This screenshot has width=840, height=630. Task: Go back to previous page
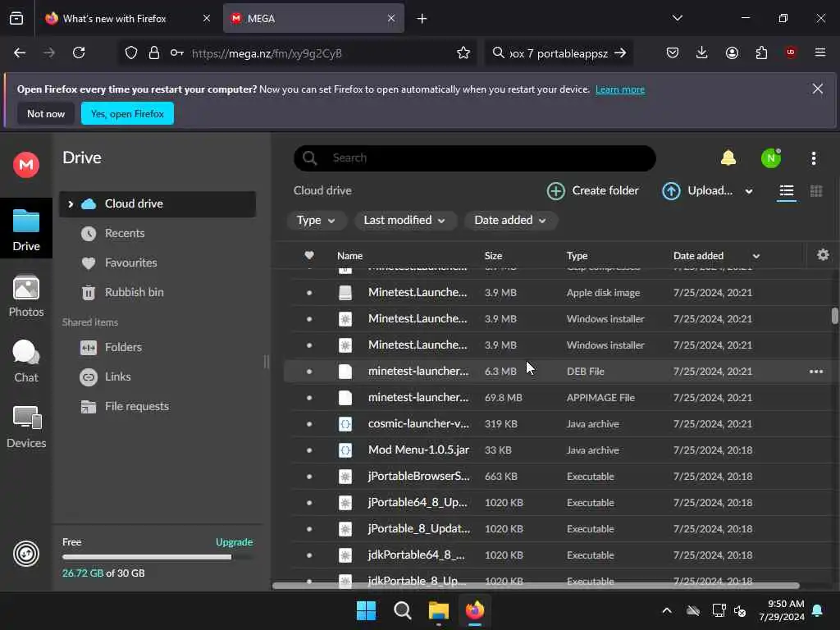[x=20, y=52]
